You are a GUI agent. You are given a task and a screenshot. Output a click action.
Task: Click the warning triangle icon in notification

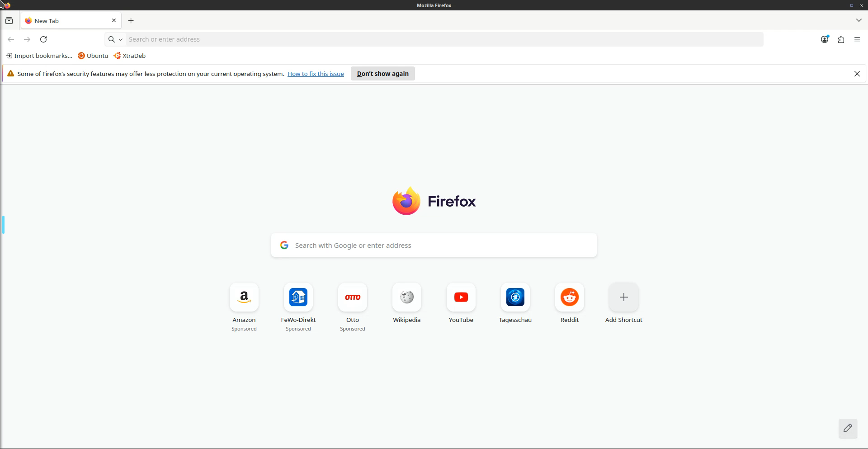click(x=10, y=73)
